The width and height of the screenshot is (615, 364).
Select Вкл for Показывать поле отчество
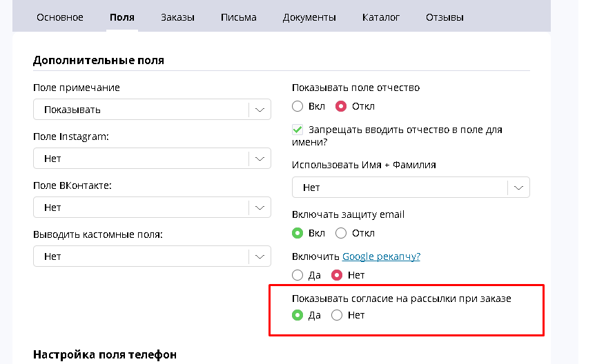click(297, 107)
